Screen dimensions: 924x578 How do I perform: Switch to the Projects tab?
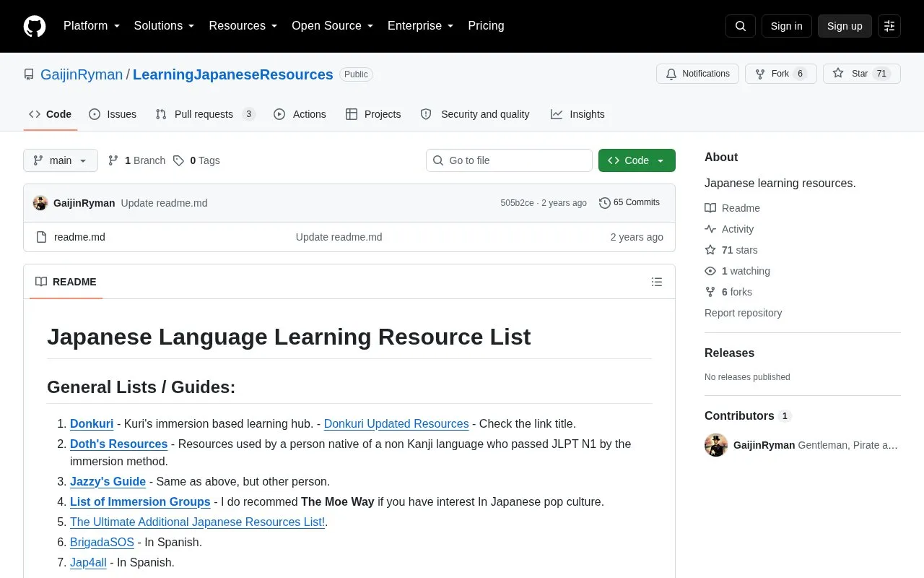coord(373,114)
